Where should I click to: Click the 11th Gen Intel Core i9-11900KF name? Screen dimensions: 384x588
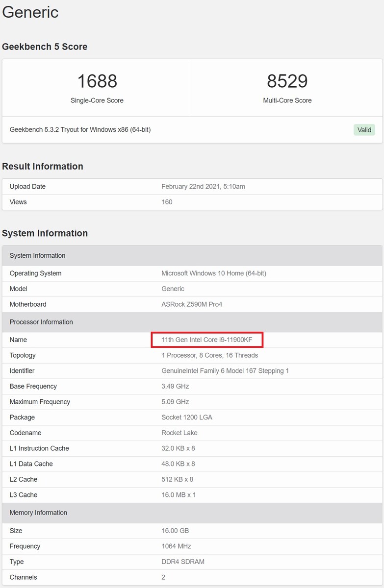207,340
